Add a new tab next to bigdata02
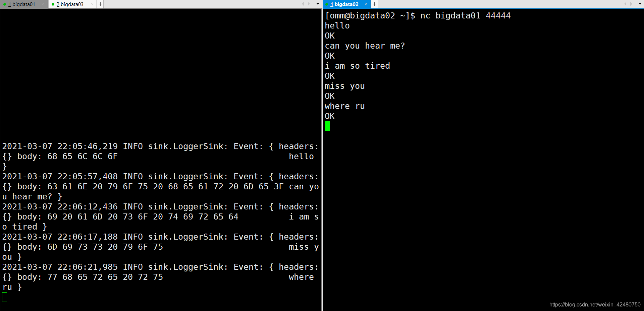 (375, 4)
